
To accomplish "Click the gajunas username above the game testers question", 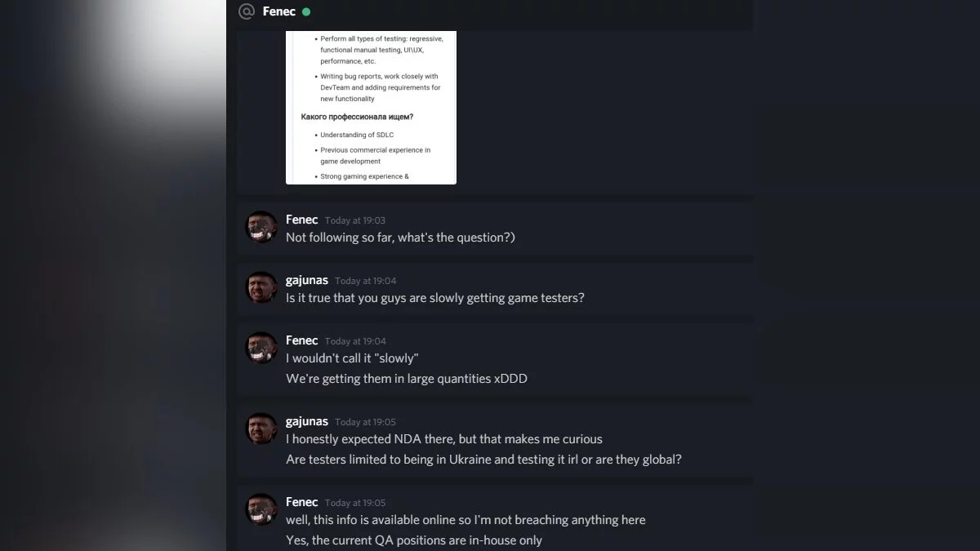I will (307, 280).
